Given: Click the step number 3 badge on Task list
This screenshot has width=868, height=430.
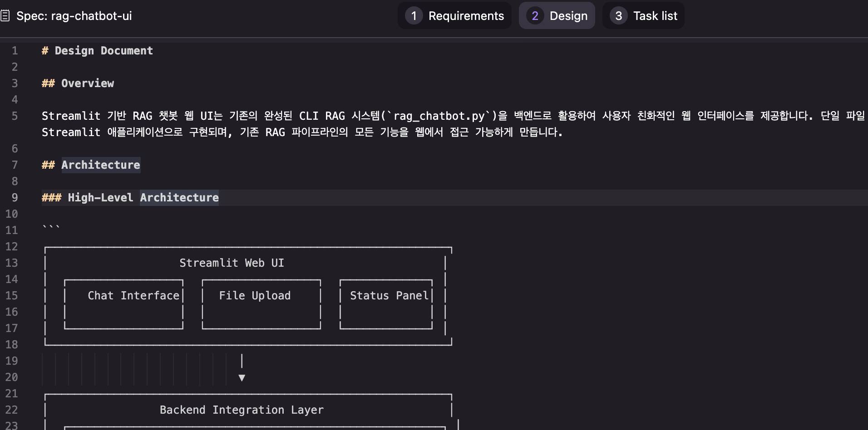Looking at the screenshot, I should pyautogui.click(x=618, y=16).
